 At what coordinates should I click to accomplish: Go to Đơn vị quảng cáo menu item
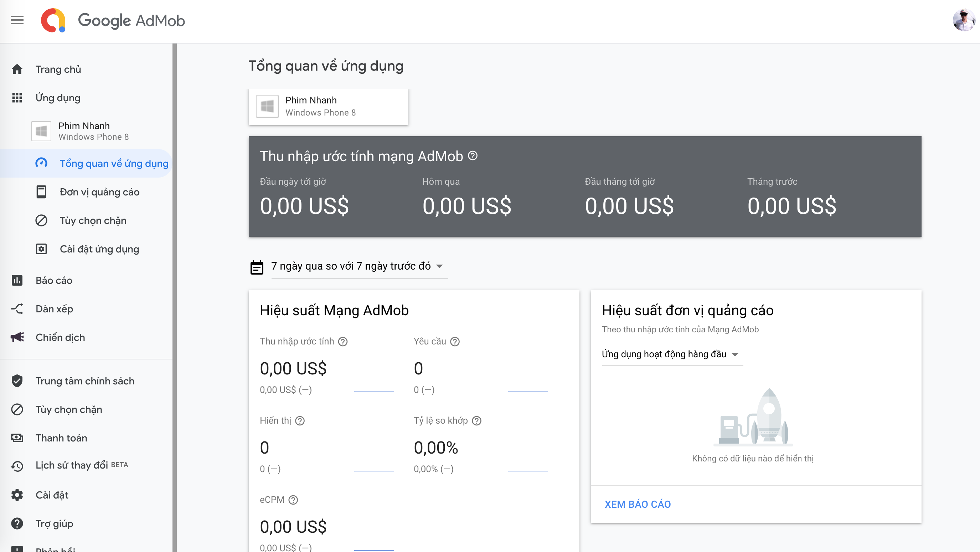click(100, 192)
